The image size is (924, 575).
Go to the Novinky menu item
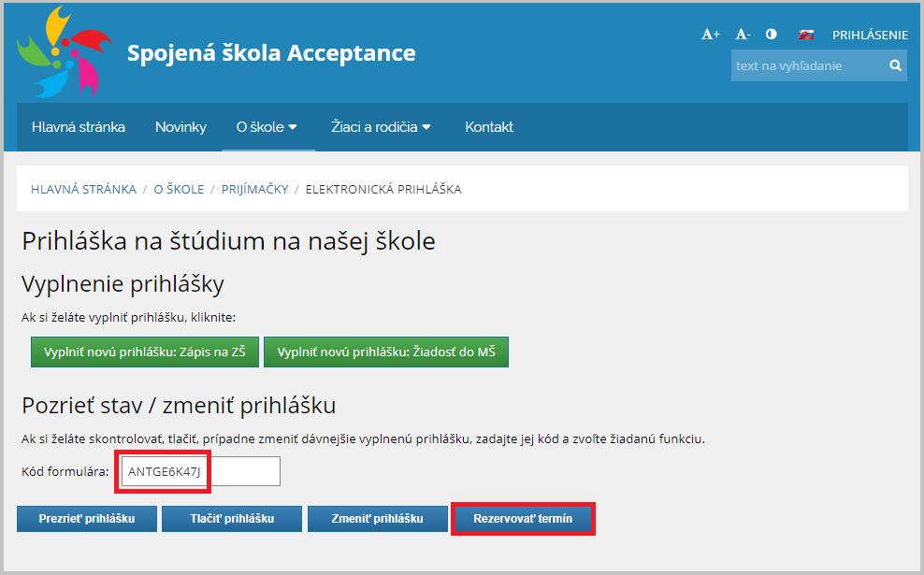180,126
